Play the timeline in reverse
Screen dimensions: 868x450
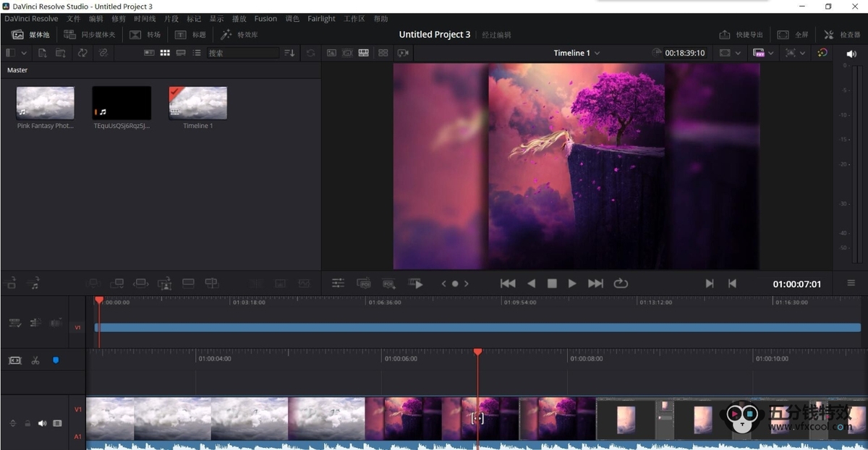click(x=532, y=284)
